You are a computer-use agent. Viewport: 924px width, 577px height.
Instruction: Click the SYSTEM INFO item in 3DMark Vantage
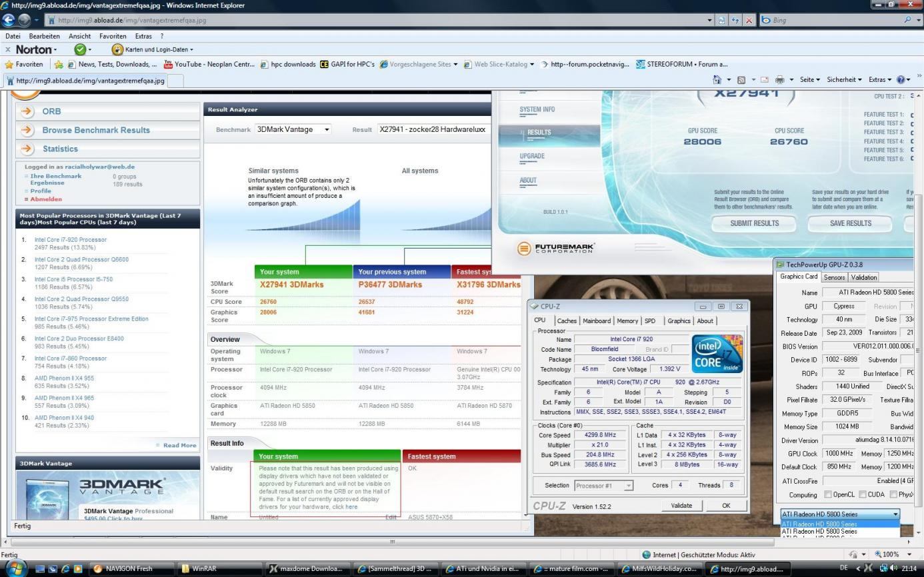(x=537, y=109)
